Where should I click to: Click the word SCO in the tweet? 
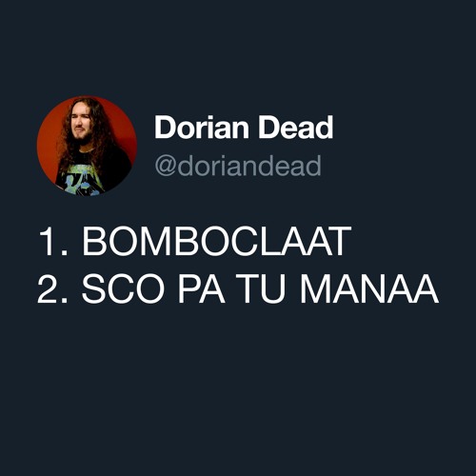tap(123, 289)
